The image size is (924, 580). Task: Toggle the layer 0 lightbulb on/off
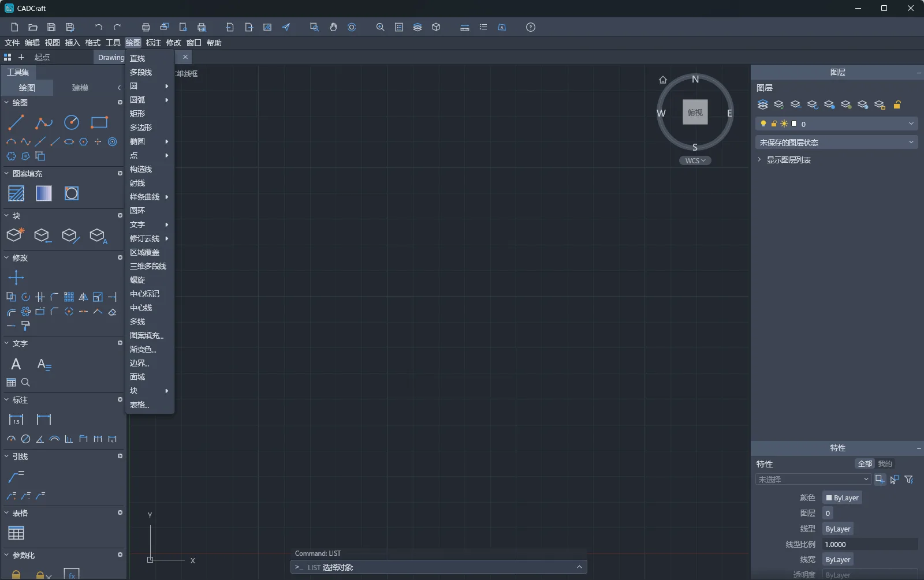click(x=763, y=124)
